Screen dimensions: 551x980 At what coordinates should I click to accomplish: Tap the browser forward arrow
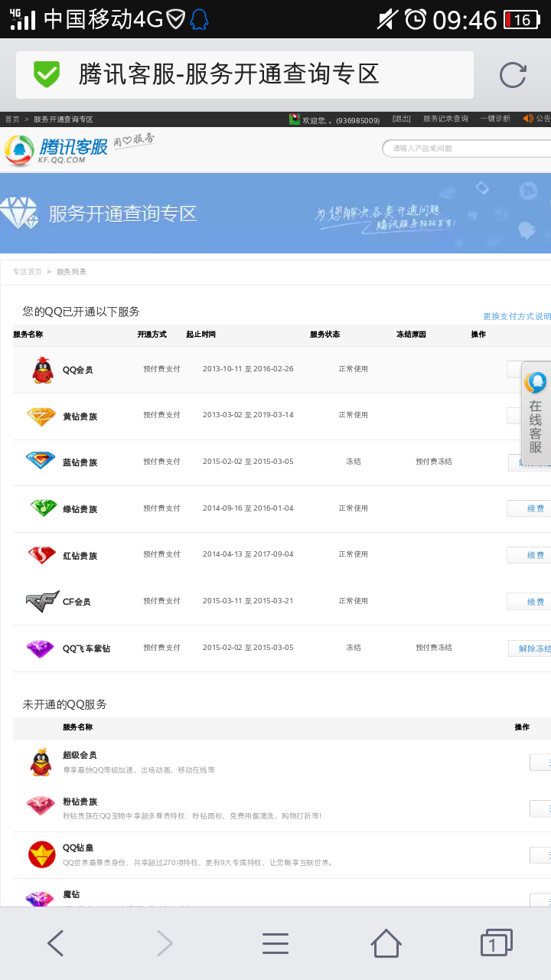pyautogui.click(x=165, y=943)
